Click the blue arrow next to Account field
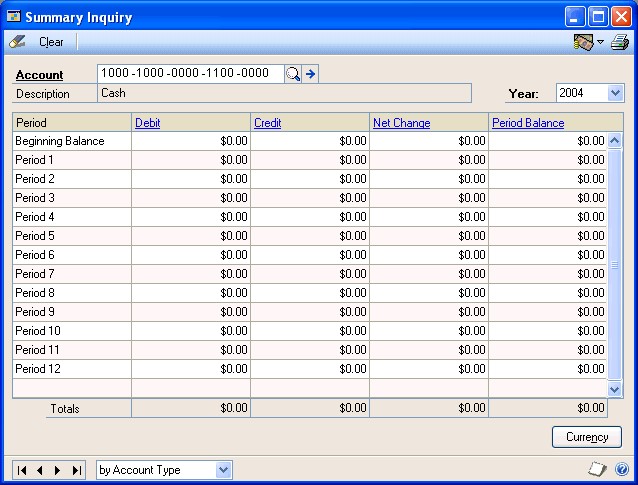 (310, 74)
